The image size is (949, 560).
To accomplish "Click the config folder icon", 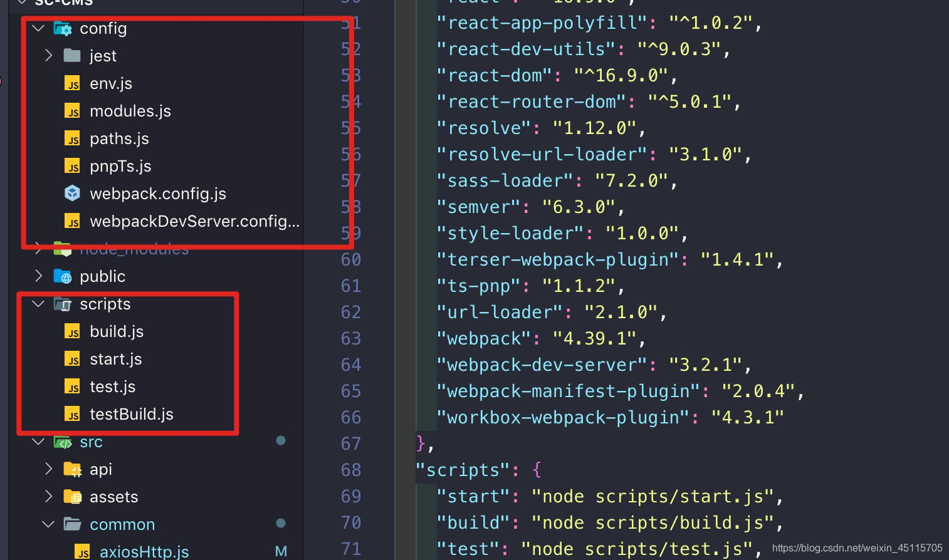I will (x=63, y=29).
